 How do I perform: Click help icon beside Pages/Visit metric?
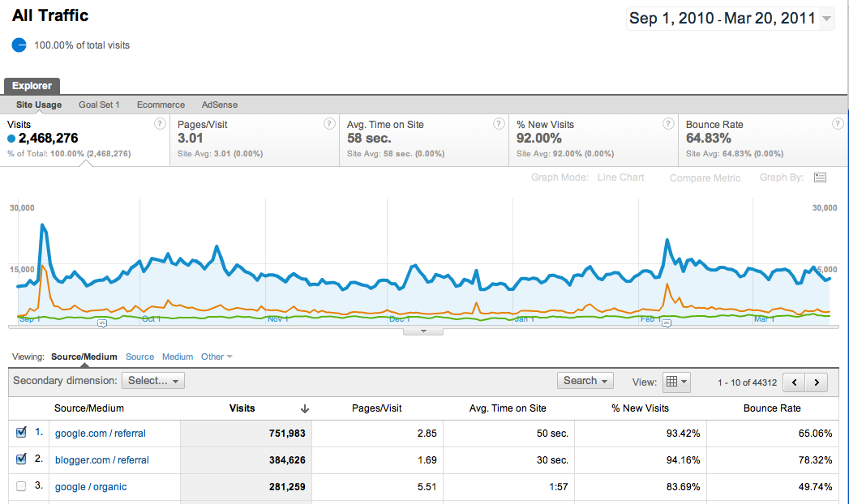click(329, 124)
